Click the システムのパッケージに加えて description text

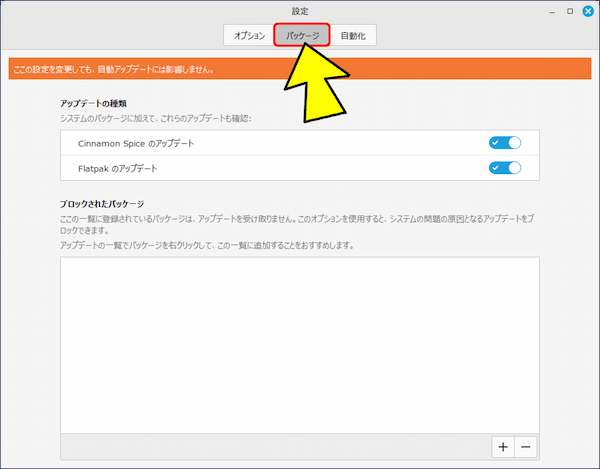(155, 119)
